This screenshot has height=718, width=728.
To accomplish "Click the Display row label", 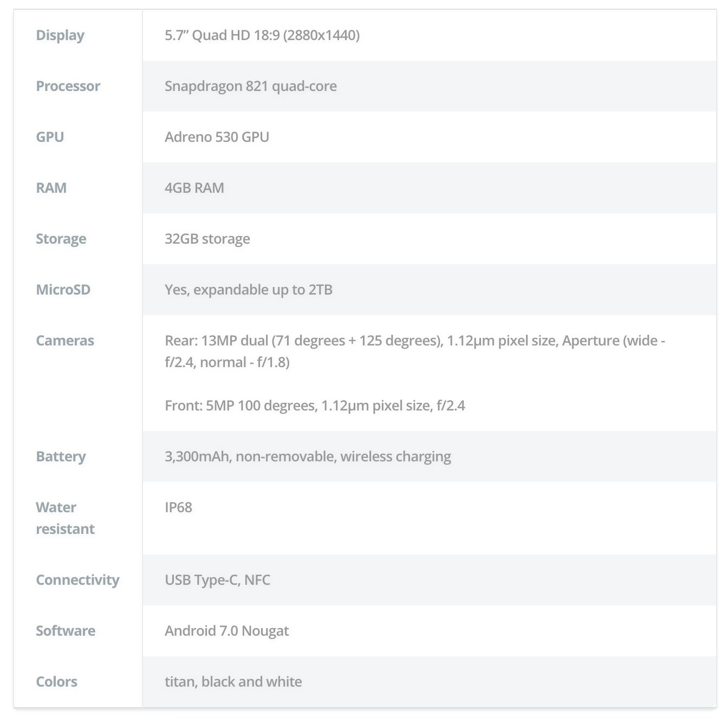I will click(x=60, y=35).
